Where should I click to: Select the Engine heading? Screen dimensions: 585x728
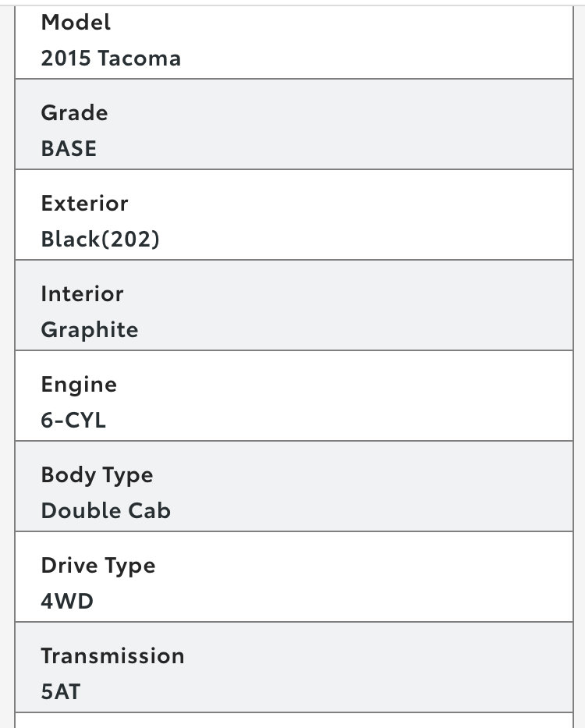tap(79, 385)
